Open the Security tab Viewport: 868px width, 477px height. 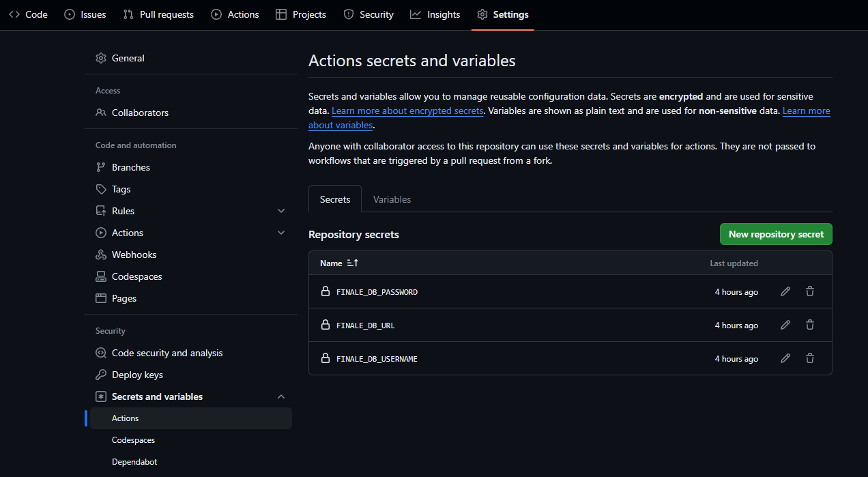point(368,14)
